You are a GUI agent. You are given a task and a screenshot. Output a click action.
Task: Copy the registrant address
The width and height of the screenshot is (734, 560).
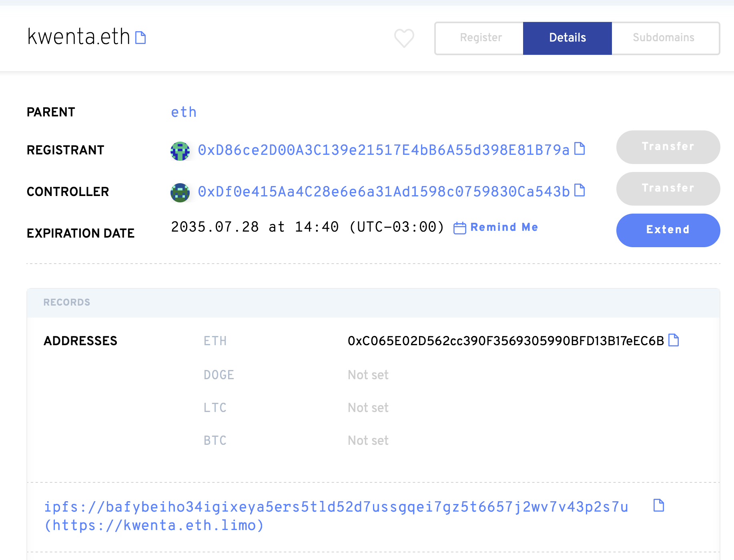[x=580, y=149]
